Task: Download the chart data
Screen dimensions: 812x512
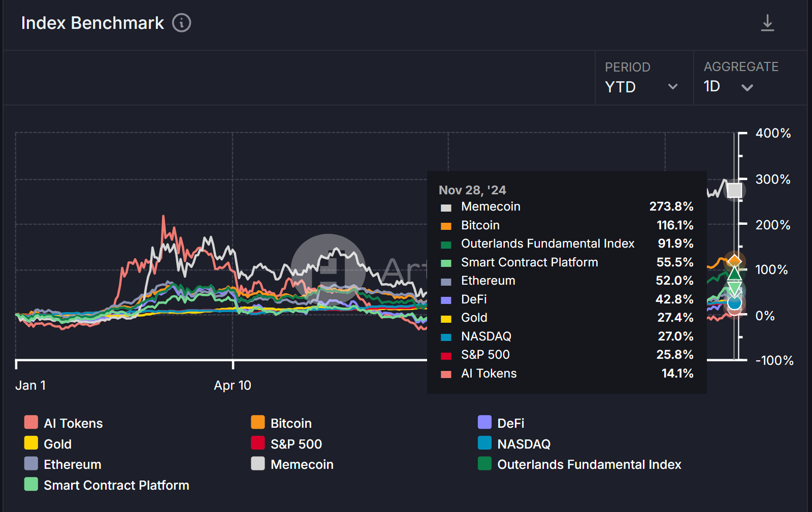Action: [x=767, y=23]
